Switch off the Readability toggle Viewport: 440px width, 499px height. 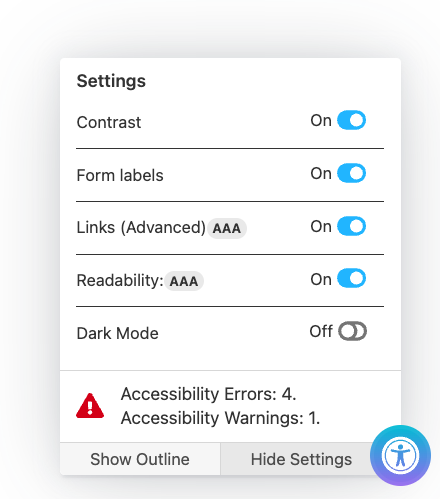tap(351, 278)
